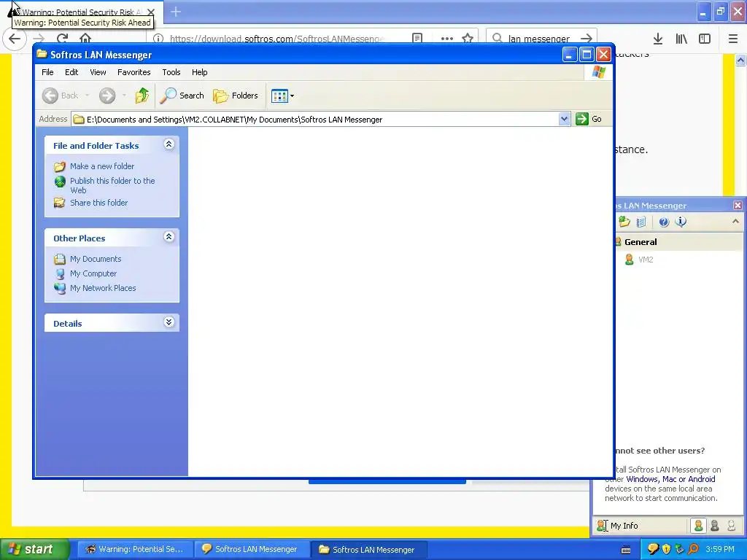Image resolution: width=747 pixels, height=560 pixels.
Task: Open the Back history dropdown arrow
Action: 88,96
